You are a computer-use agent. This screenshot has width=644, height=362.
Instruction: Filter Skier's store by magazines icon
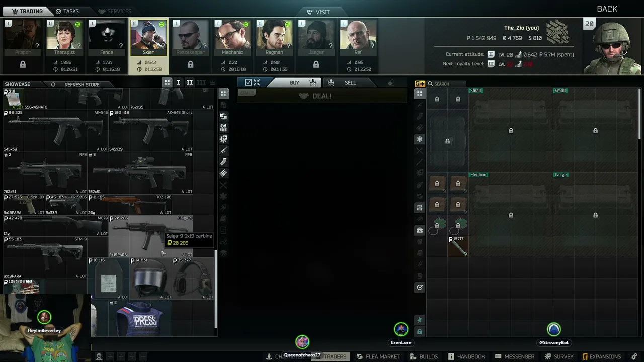223,162
